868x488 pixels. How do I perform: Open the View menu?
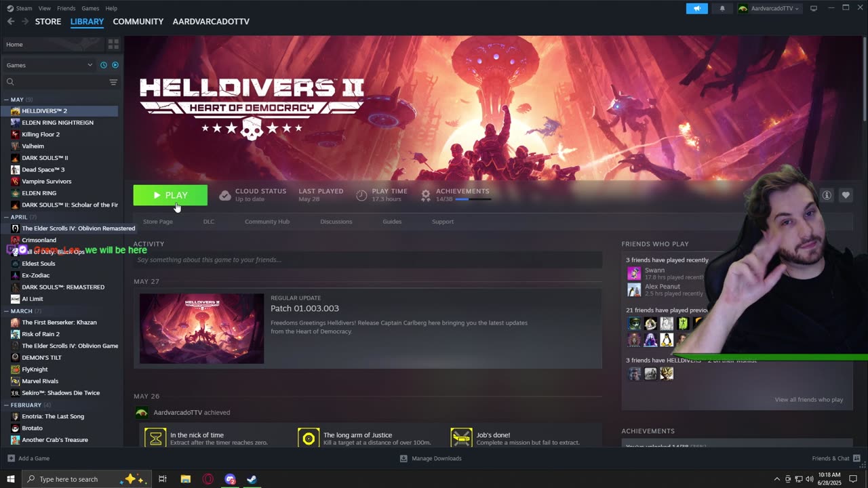coord(45,8)
